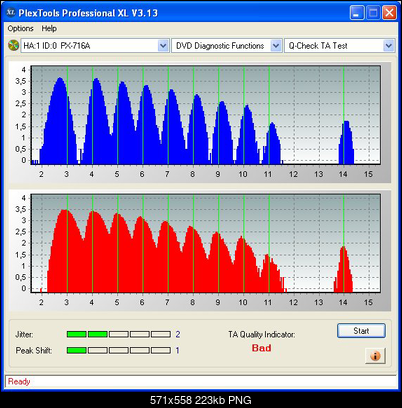Click the Start button
The height and width of the screenshot is (408, 402).
[361, 331]
